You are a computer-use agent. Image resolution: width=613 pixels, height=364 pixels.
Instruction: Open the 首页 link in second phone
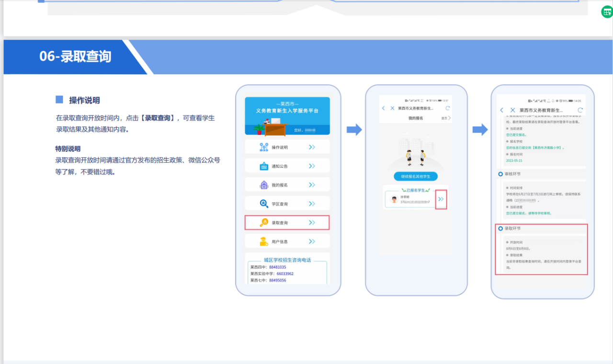click(445, 118)
